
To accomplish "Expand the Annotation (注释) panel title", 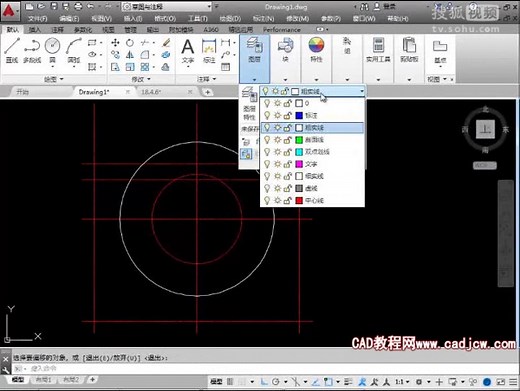I will pyautogui.click(x=207, y=79).
